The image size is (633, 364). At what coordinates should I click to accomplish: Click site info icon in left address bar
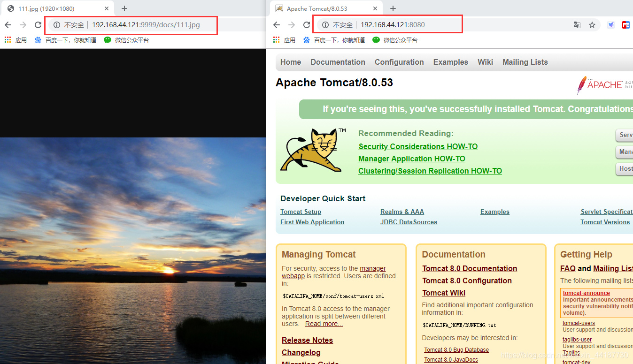click(57, 25)
